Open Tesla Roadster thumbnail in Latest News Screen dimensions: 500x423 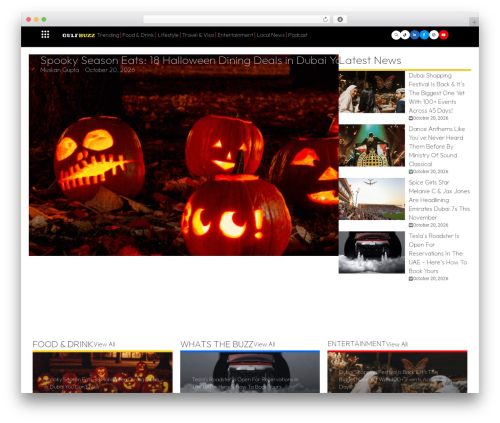tap(372, 252)
